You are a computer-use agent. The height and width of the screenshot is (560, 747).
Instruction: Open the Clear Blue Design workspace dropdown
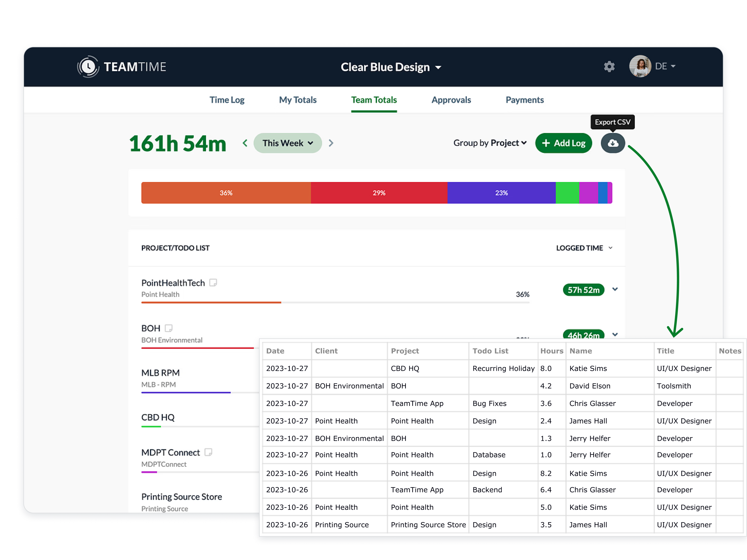pos(391,67)
